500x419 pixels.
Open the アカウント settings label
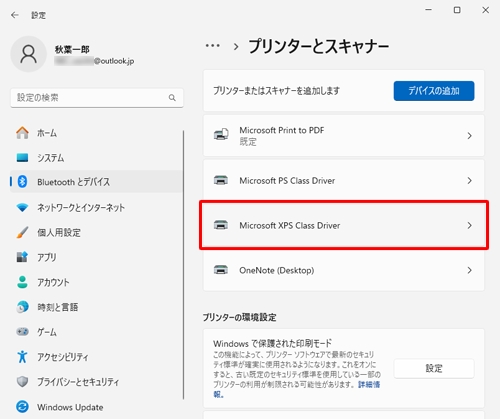click(53, 282)
